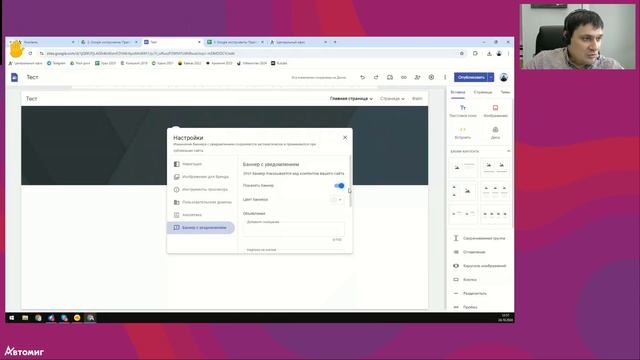Open the Telegram bookmark
This screenshot has width=640, height=360.
click(56, 63)
